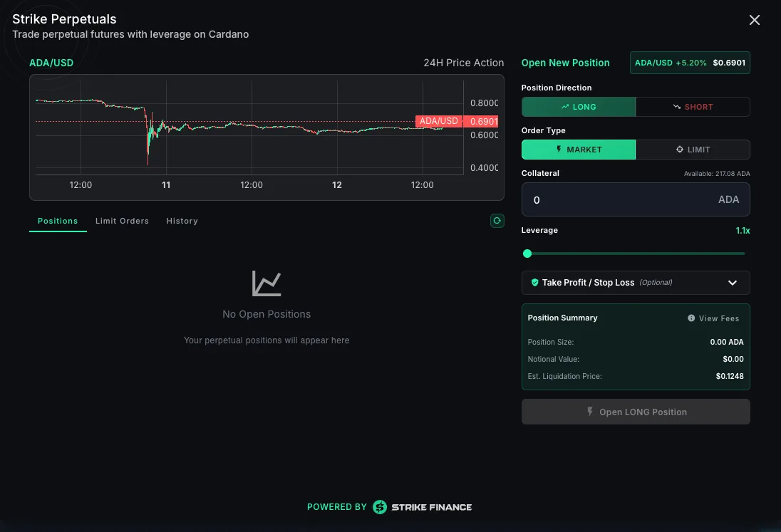Click the info icon next to View Fees
781x532 pixels.
click(691, 318)
